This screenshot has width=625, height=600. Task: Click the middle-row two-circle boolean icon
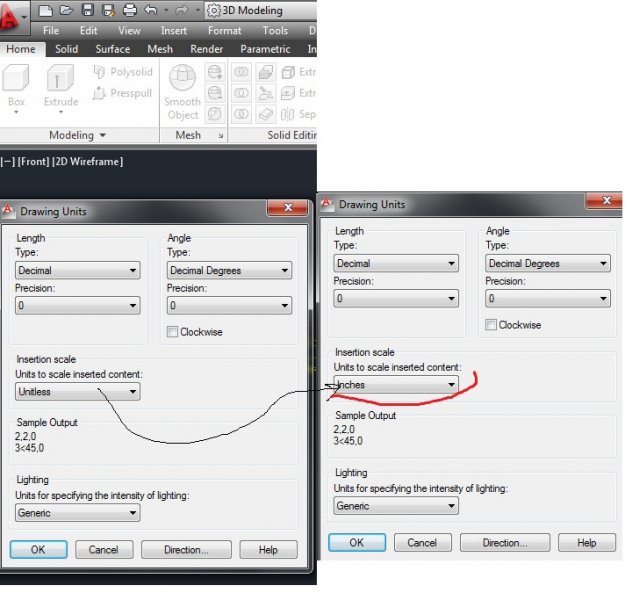pos(241,93)
